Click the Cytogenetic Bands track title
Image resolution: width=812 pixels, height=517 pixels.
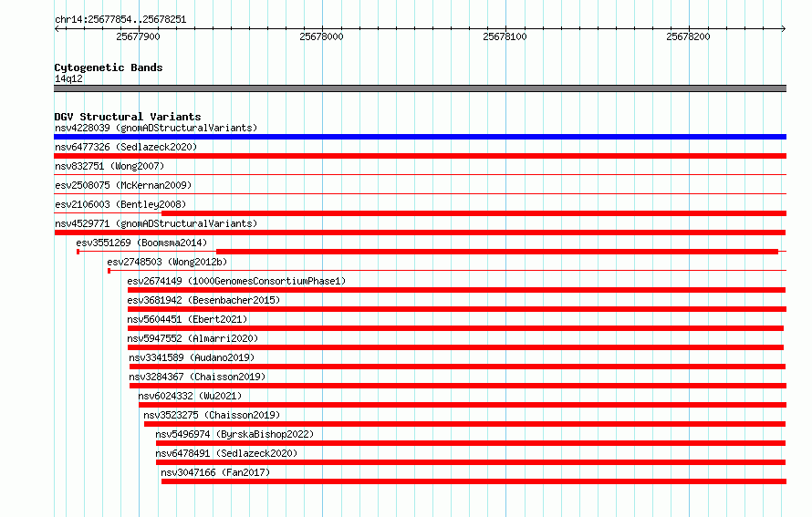point(109,67)
